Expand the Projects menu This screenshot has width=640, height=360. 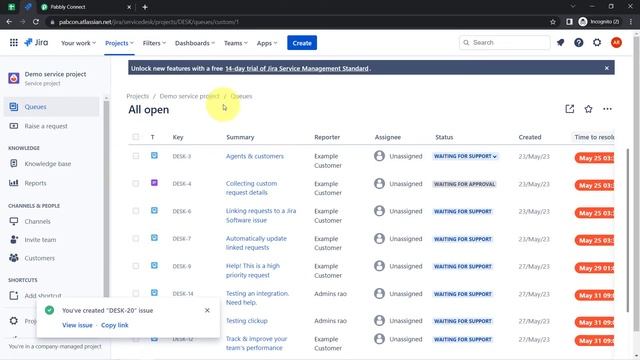(x=119, y=43)
